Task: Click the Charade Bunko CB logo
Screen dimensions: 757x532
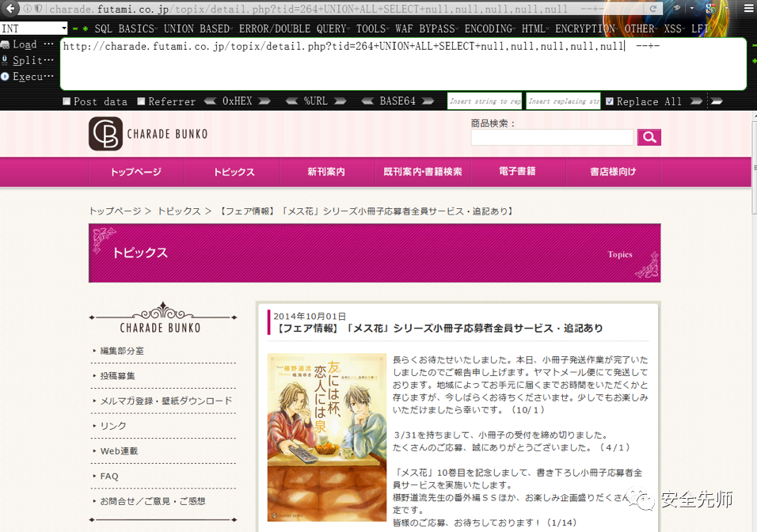Action: [x=106, y=134]
